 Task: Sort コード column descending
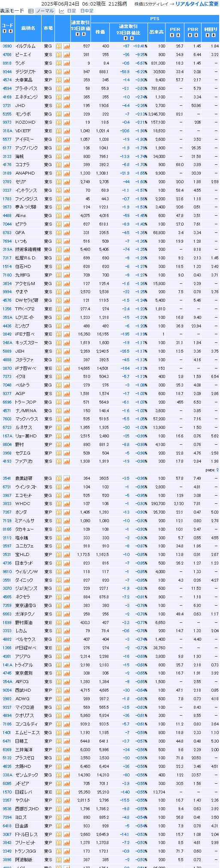coord(11,31)
